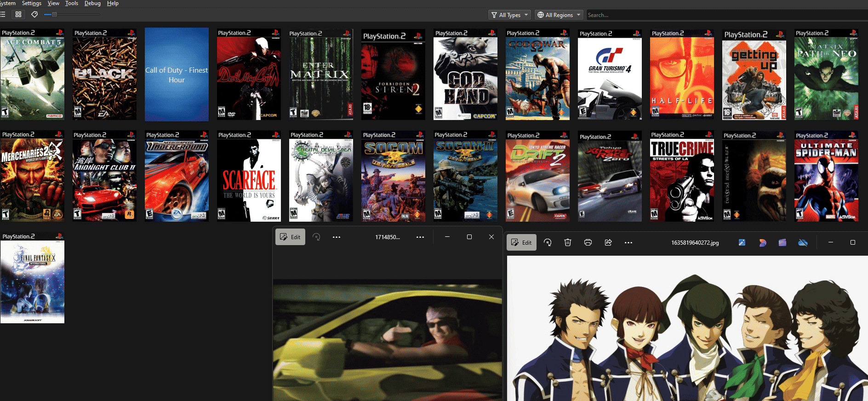Click Edit in the 1714850 photo window
Screen dimensions: 868x401
[290, 237]
